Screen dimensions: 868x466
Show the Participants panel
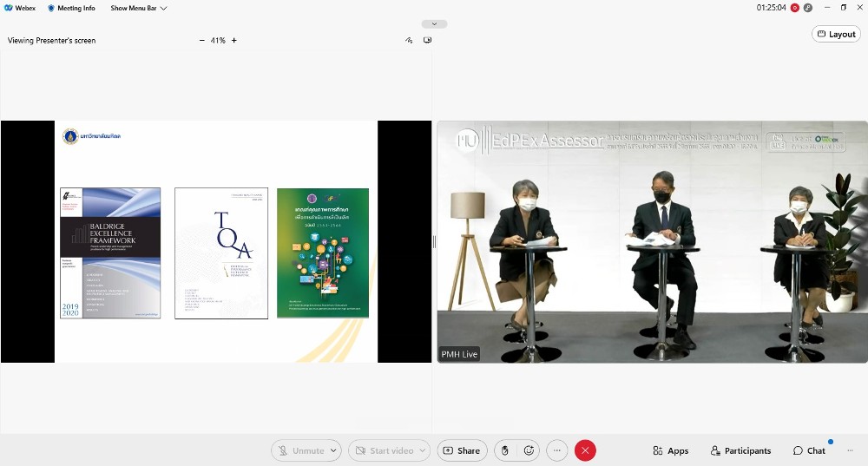tap(740, 450)
